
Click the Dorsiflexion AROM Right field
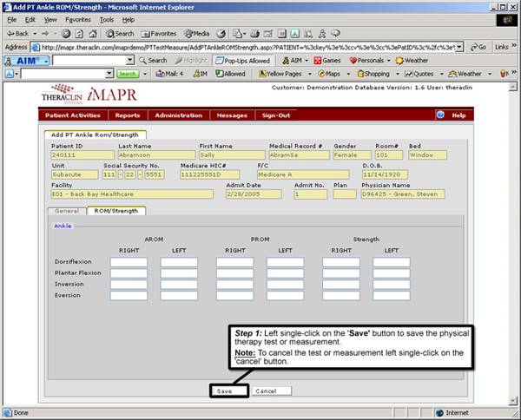click(x=129, y=262)
